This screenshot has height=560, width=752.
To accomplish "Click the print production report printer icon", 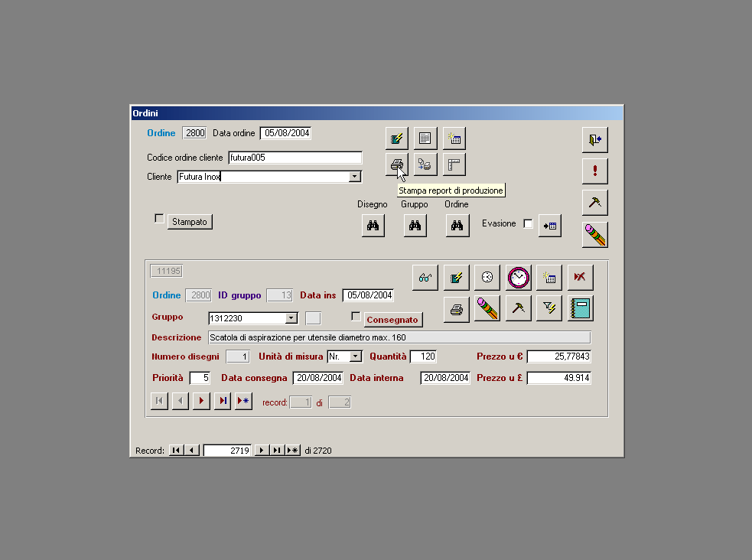I will point(396,165).
